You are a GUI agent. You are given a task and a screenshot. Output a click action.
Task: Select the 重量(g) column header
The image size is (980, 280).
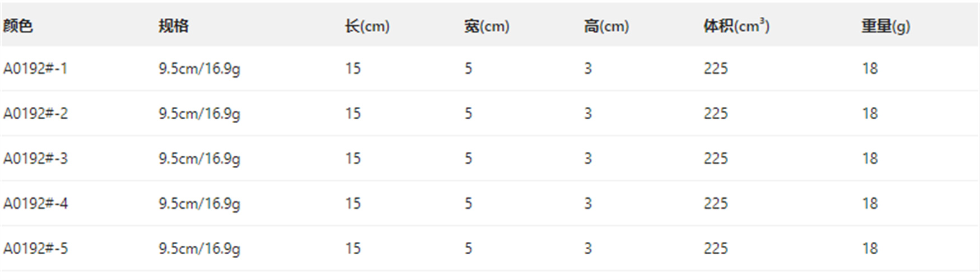[885, 26]
